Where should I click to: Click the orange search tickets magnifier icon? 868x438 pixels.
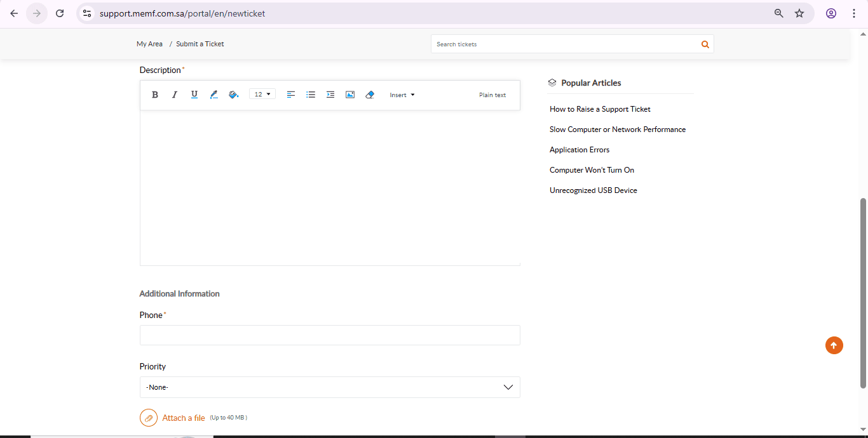pos(705,44)
